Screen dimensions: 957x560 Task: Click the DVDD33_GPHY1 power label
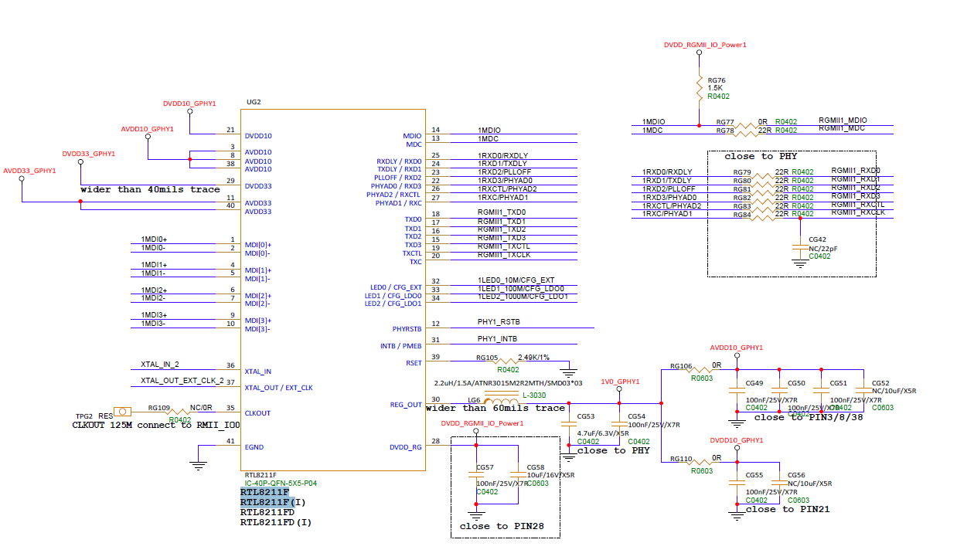(89, 154)
